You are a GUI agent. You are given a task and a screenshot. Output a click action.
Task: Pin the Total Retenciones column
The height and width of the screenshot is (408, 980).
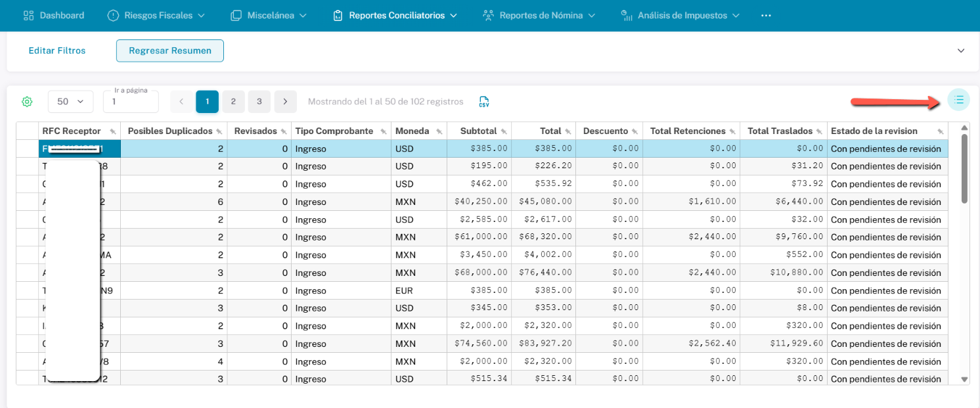[732, 131]
